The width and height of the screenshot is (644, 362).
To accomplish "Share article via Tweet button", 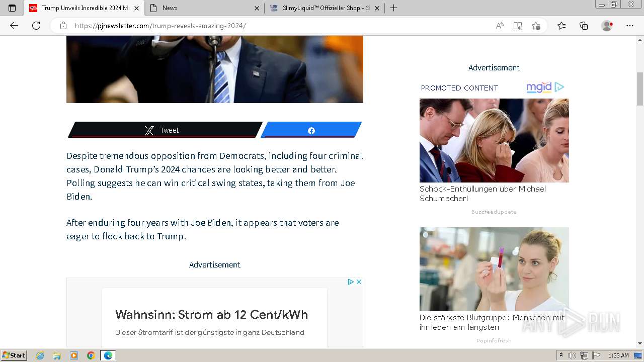I will coord(165,130).
